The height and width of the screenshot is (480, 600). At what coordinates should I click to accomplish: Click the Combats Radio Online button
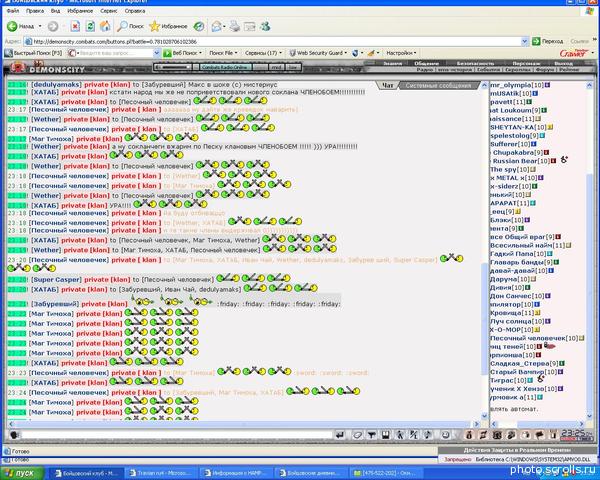[x=225, y=67]
